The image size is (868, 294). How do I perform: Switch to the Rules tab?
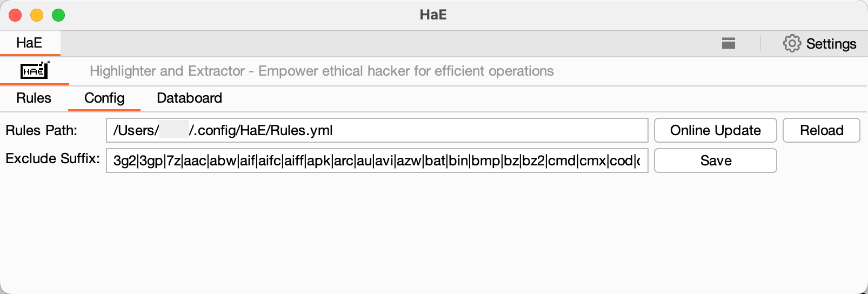click(x=34, y=98)
